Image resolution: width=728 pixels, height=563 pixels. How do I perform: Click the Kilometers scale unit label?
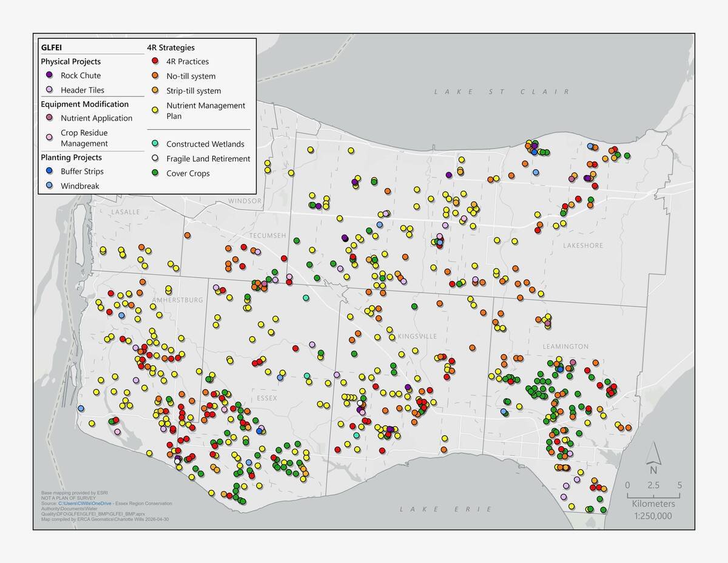[x=653, y=504]
